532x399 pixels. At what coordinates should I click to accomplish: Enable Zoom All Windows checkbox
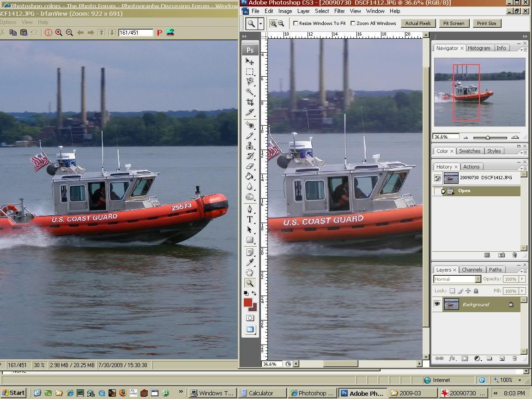(353, 24)
